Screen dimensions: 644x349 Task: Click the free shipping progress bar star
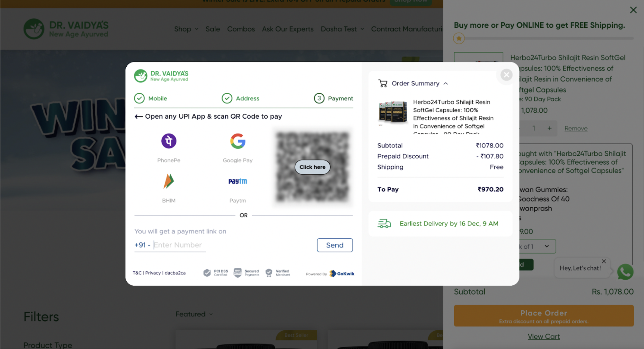coord(459,38)
